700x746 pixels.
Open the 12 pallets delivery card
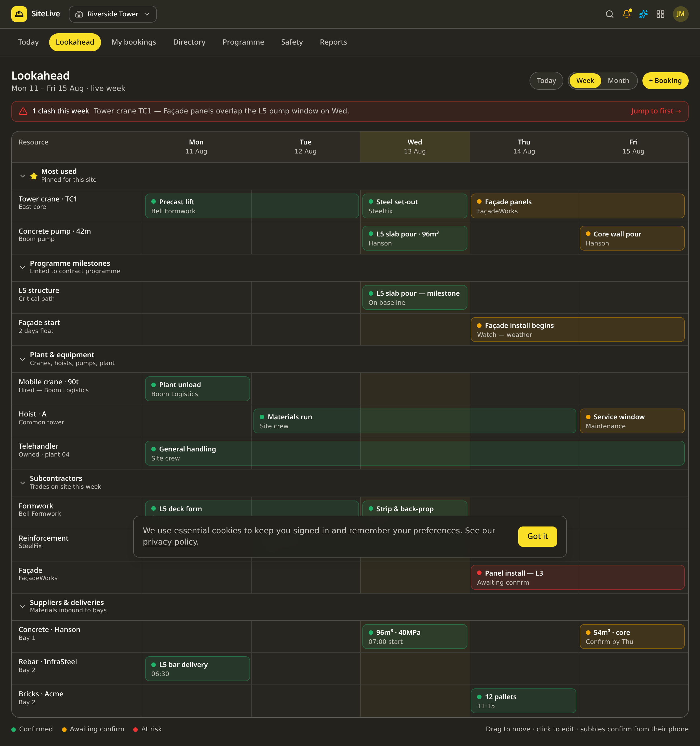(x=524, y=701)
